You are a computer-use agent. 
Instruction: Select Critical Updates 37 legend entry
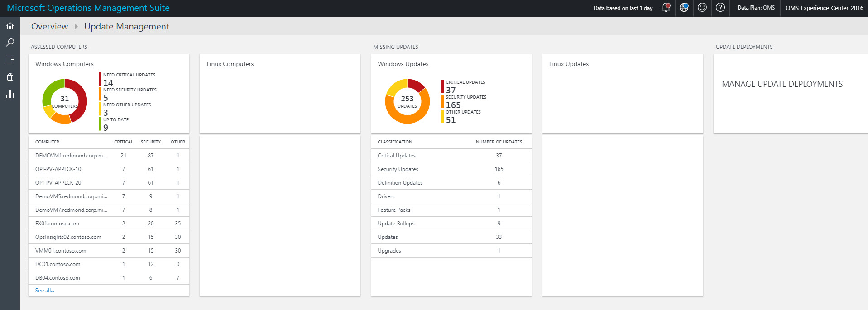coord(464,86)
